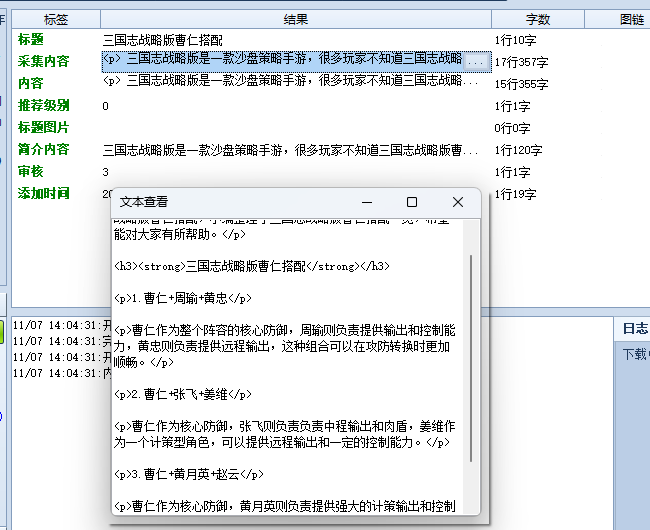Click the first 11/07 14:04:31 log entry
Screen dimensions: 650x530
tap(61, 325)
